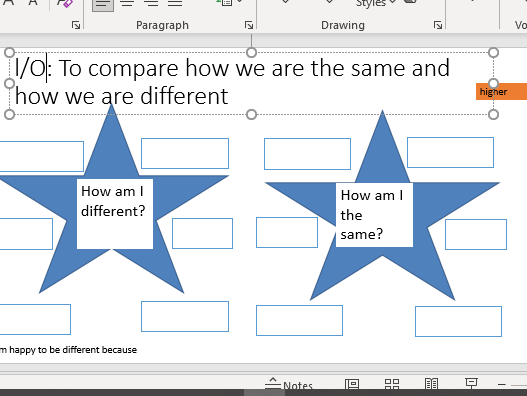The height and width of the screenshot is (396, 527).
Task: Click the 'happy to be different because' text
Action: point(73,350)
